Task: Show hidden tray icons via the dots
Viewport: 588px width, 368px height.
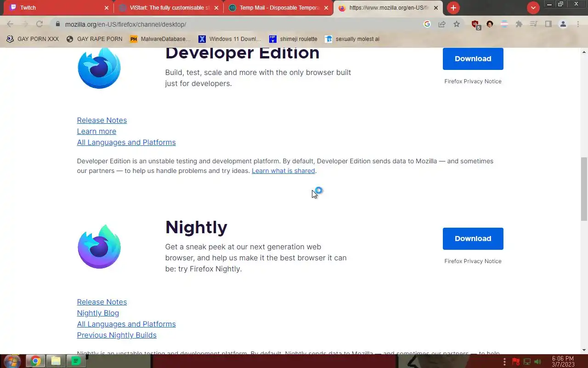Action: pos(504,362)
